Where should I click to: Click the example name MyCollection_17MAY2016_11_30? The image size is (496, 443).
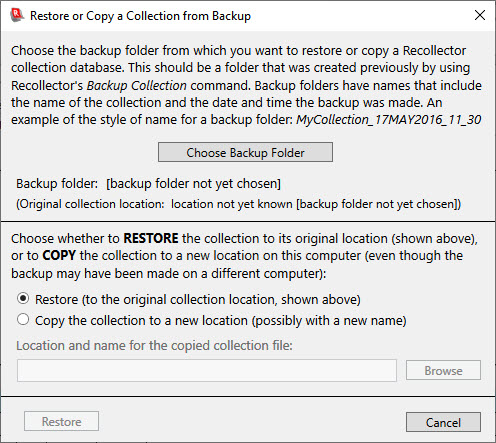[x=389, y=120]
